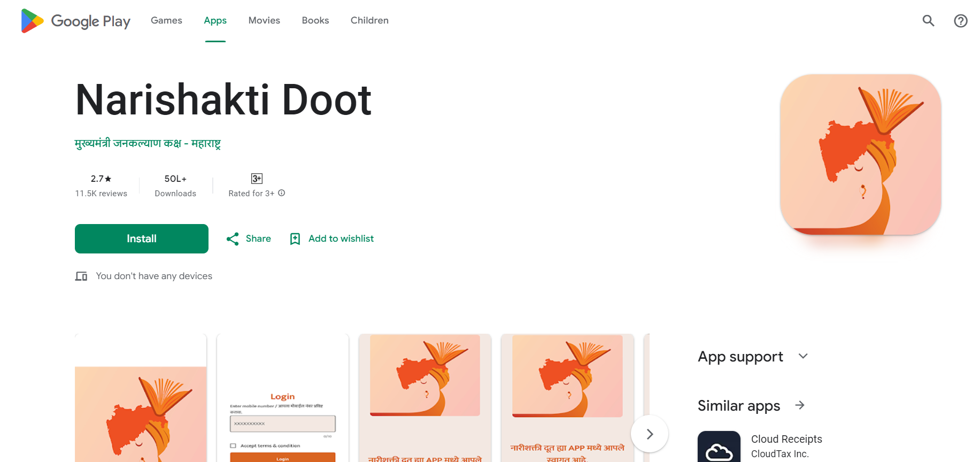Image resolution: width=980 pixels, height=462 pixels.
Task: Open the Google Play logo home link
Action: coord(75,21)
